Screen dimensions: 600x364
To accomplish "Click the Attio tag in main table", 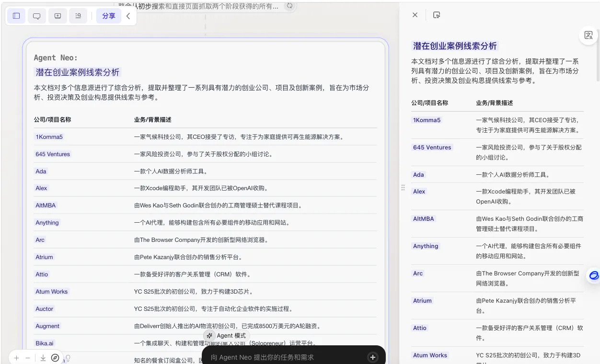I will click(42, 274).
